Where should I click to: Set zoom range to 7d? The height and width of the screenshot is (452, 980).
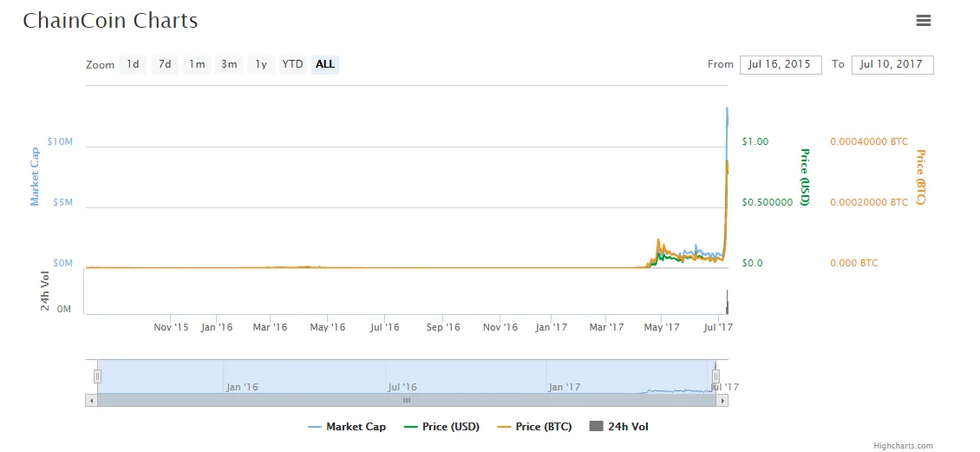coord(165,64)
